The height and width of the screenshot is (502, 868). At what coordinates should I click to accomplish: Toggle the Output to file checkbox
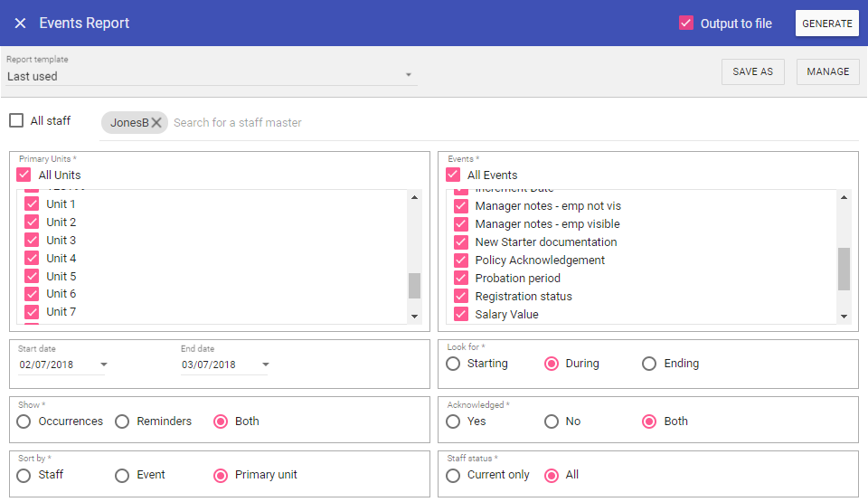tap(686, 24)
